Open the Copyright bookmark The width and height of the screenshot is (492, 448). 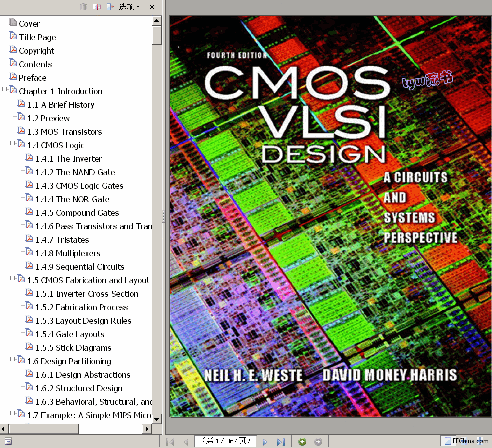tap(35, 50)
